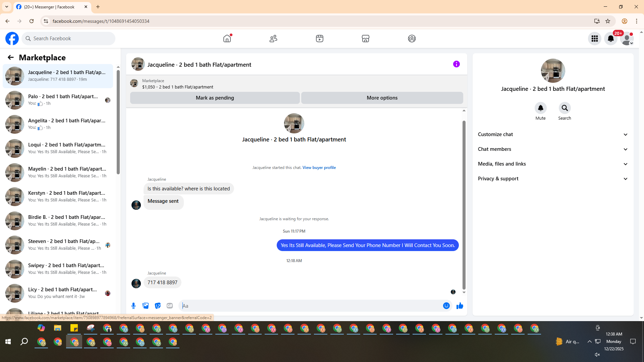The width and height of the screenshot is (644, 362).
Task: Open Windows notification center icon
Action: [633, 342]
